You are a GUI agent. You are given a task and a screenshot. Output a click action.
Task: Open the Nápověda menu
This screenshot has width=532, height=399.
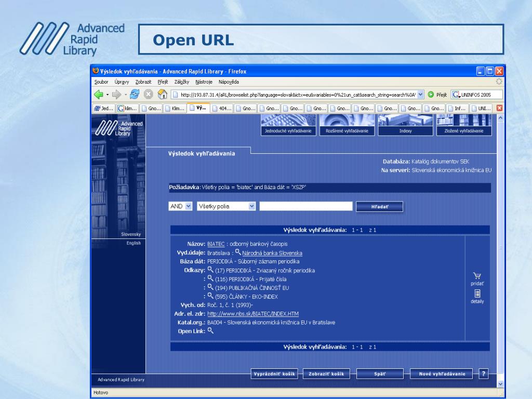229,82
